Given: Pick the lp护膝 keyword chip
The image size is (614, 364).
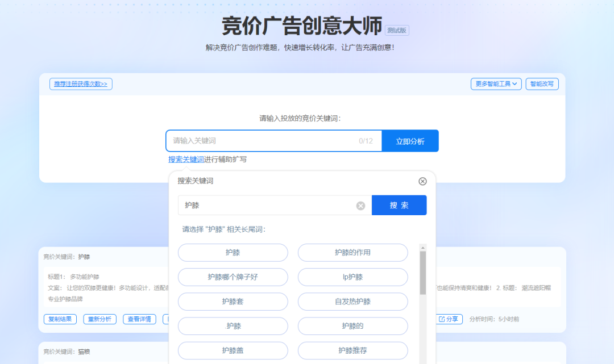Looking at the screenshot, I should pos(353,277).
